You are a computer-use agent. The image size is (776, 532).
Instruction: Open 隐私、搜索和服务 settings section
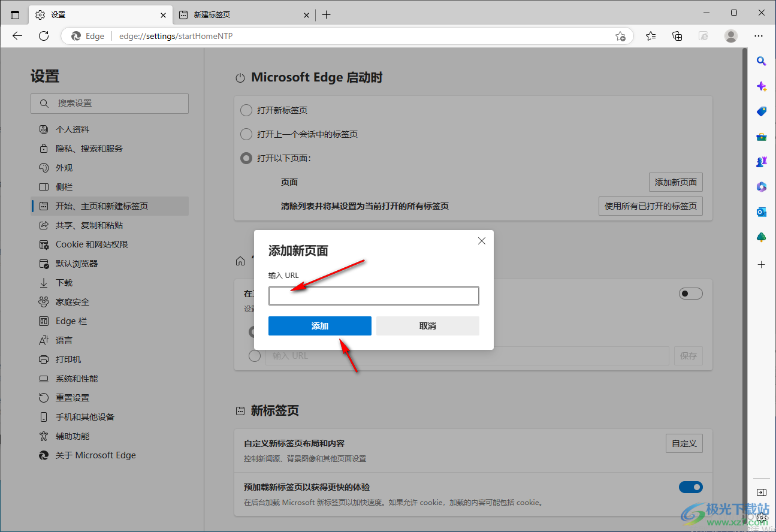coord(110,149)
